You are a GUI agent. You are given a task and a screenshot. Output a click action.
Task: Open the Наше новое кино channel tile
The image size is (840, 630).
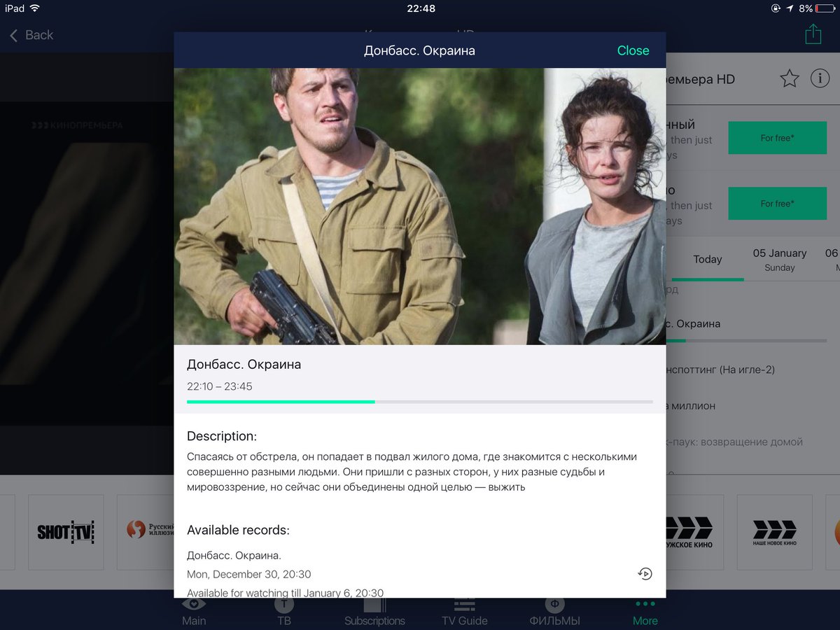tap(775, 532)
